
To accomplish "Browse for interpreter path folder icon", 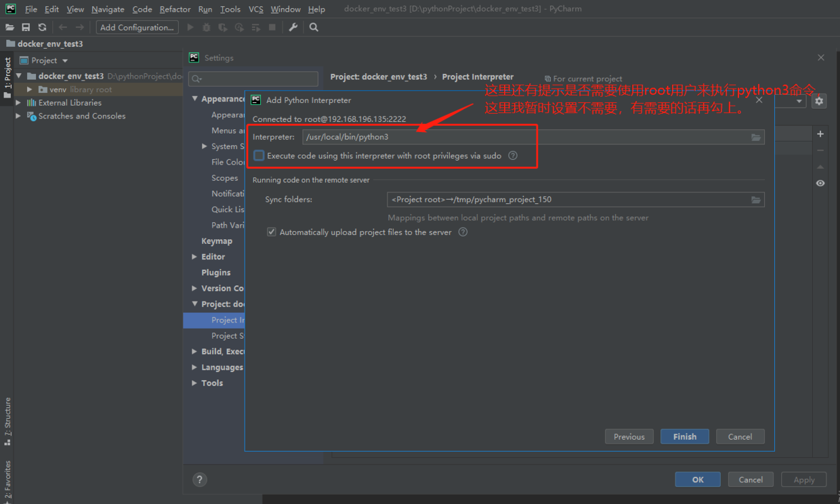I will [756, 138].
